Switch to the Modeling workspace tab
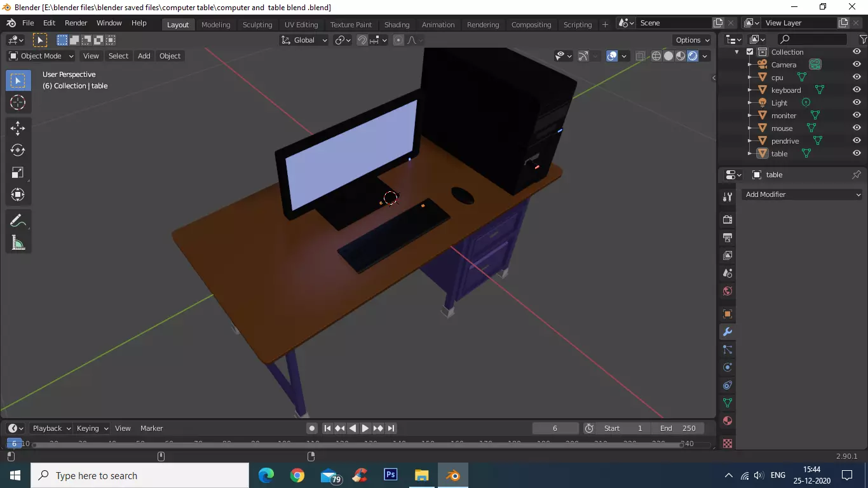This screenshot has height=488, width=868. (215, 25)
